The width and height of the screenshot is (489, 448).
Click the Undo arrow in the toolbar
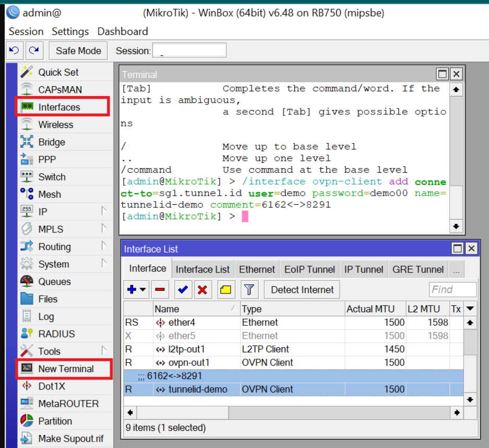coord(14,51)
